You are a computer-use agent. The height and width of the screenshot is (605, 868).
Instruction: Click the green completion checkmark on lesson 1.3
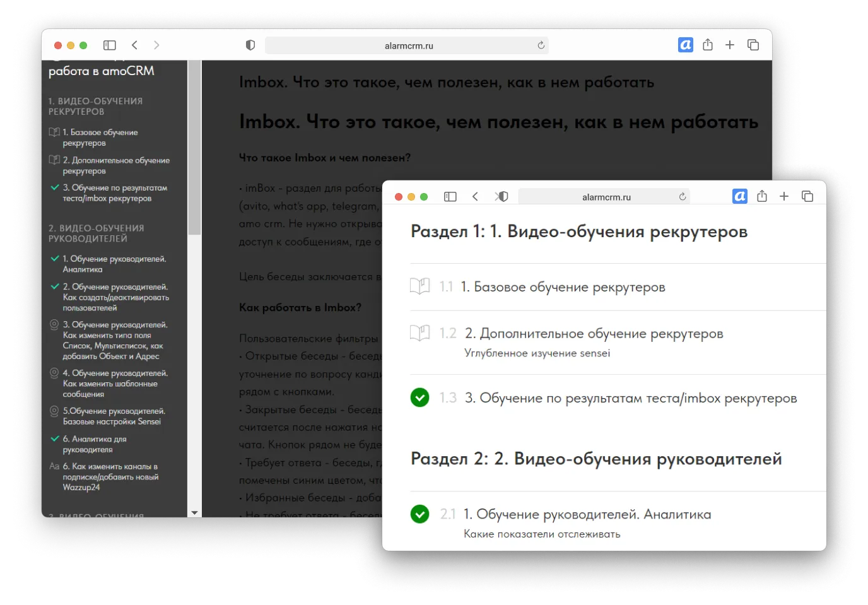click(x=420, y=397)
